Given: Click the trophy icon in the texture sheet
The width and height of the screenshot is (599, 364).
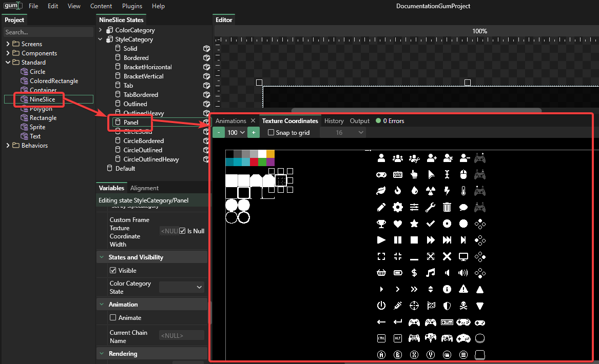Looking at the screenshot, I should (x=381, y=224).
